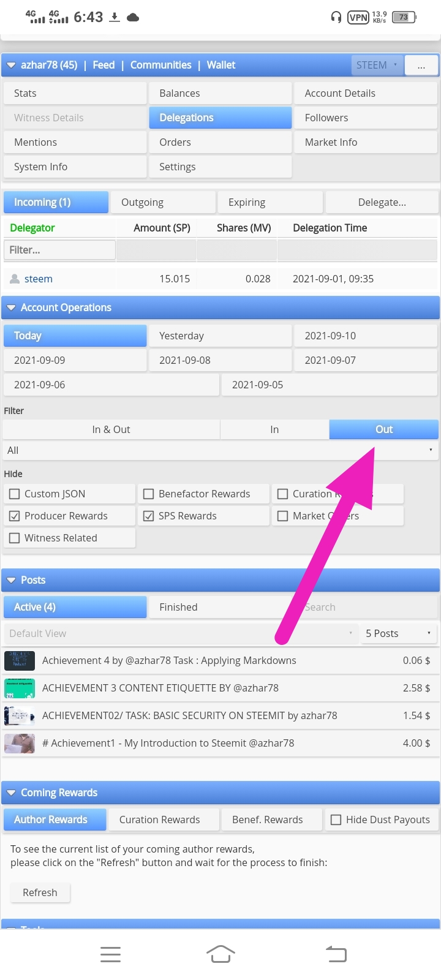Open the Stats tab
441x980 pixels.
75,93
